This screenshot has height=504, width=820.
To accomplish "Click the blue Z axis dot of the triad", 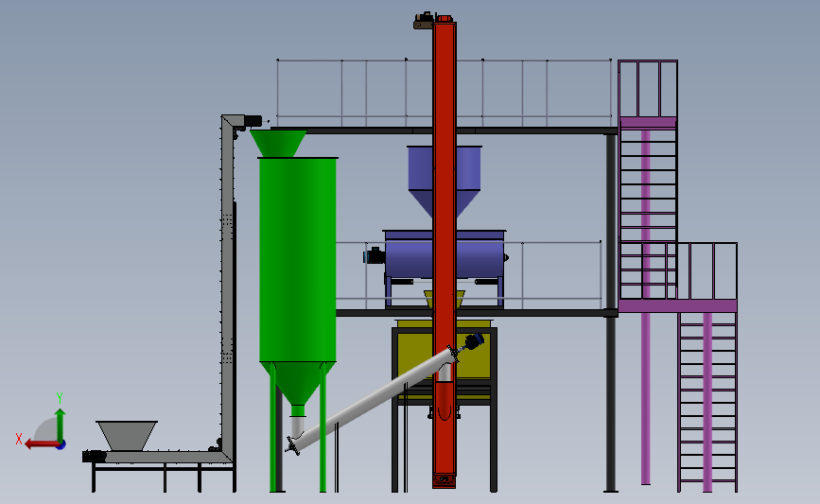I will 61,445.
